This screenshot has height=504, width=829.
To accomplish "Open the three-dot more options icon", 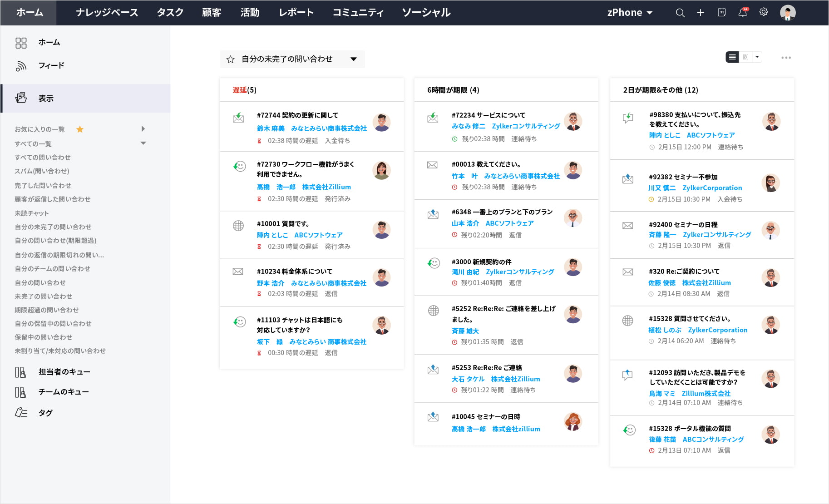I will 786,58.
